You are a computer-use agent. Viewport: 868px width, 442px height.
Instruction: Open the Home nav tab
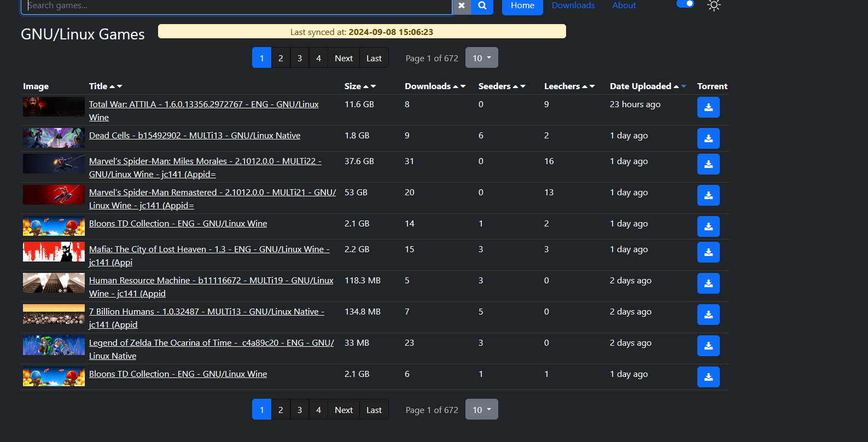coord(522,5)
